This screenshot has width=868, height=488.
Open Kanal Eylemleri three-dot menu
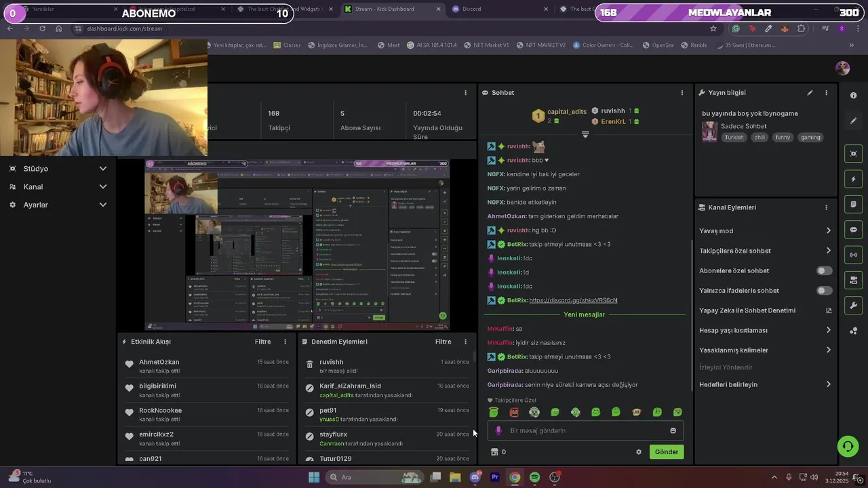coord(826,207)
